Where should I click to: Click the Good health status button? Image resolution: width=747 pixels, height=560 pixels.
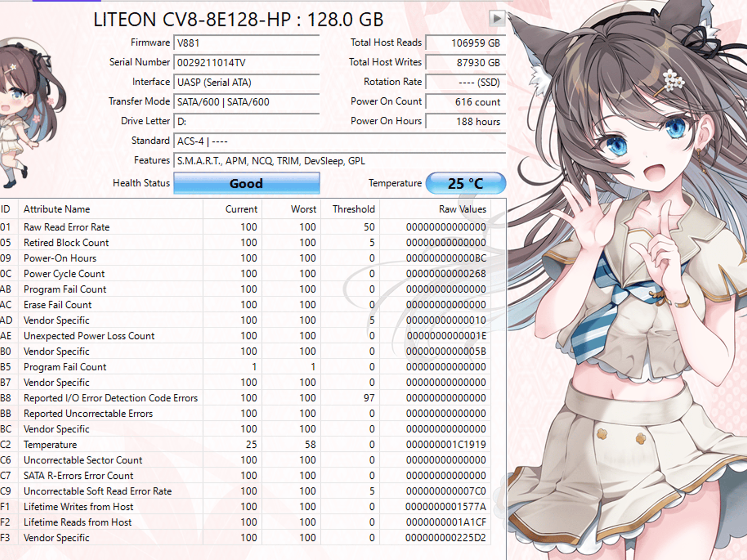(247, 183)
